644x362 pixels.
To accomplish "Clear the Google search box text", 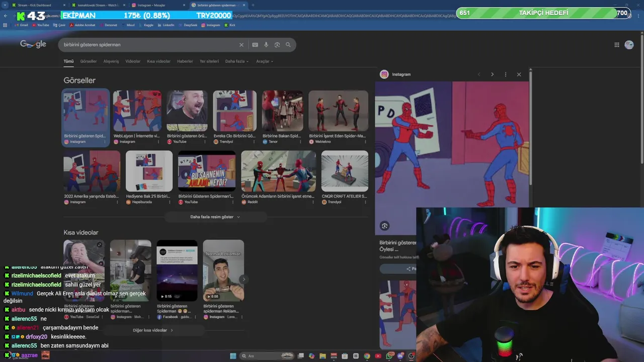I will 241,45.
